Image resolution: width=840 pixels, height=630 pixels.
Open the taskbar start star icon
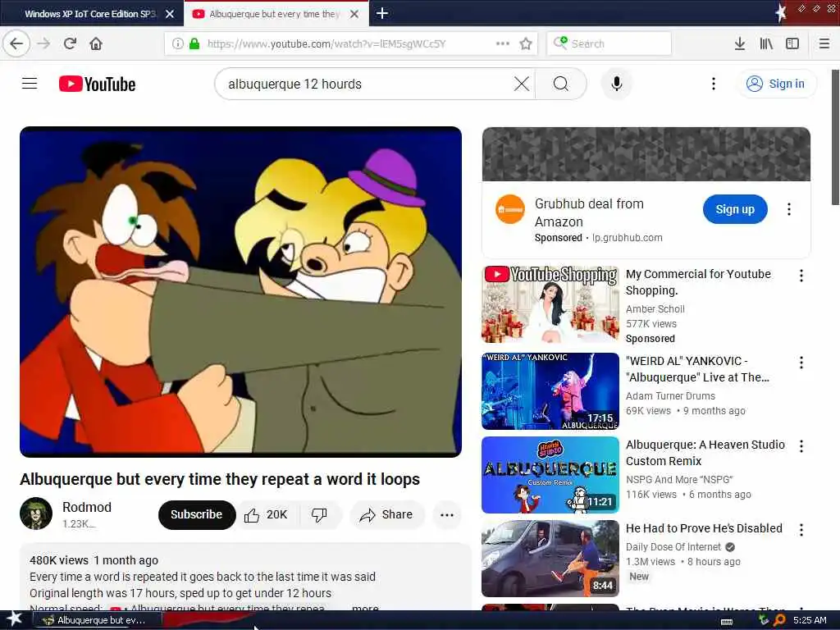click(x=14, y=619)
